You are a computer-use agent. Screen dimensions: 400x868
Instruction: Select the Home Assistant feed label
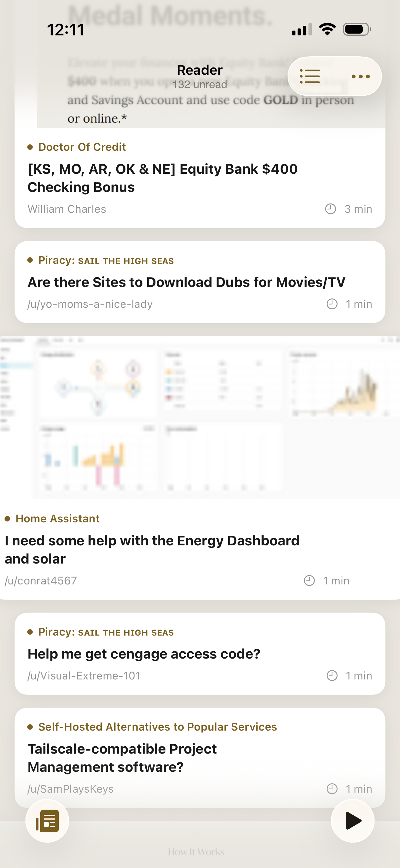[57, 518]
